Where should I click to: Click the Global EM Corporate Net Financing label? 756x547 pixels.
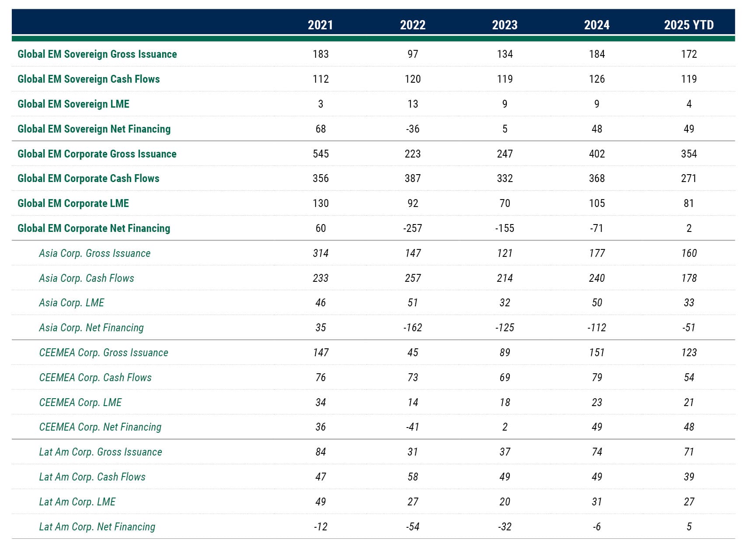[93, 228]
